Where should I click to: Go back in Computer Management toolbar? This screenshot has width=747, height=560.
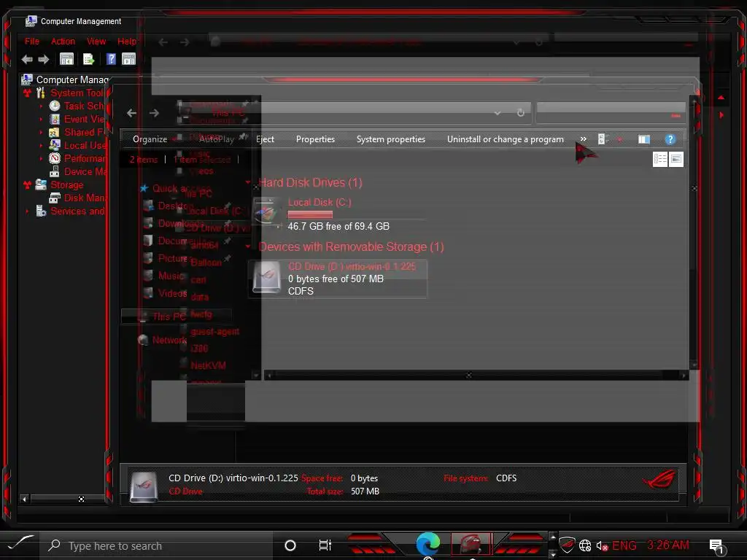27,59
